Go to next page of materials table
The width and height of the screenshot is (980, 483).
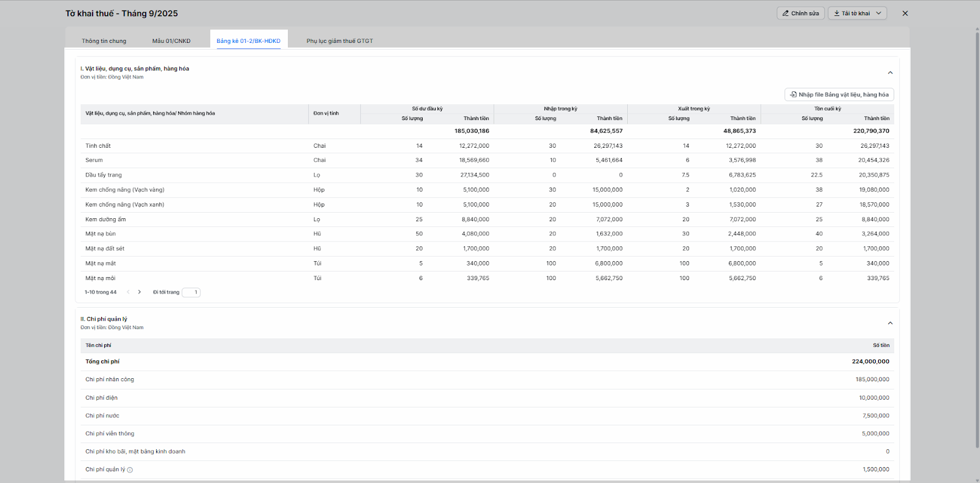pos(140,292)
